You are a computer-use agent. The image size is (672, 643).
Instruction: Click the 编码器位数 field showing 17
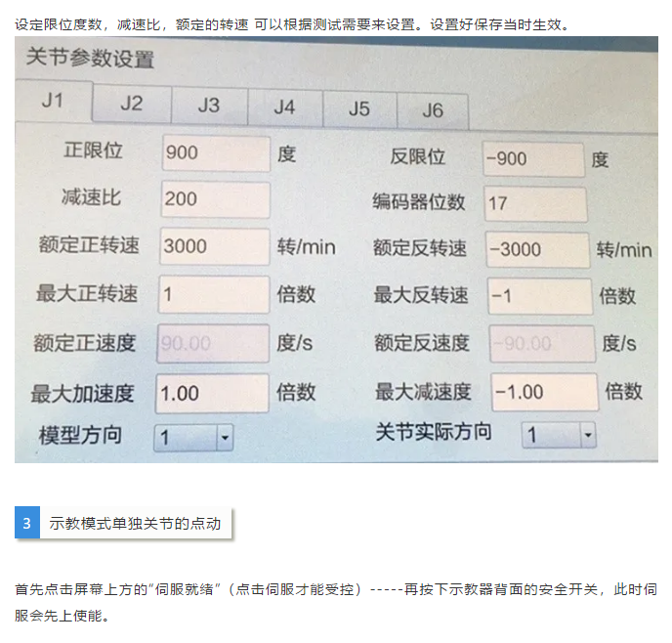(534, 203)
